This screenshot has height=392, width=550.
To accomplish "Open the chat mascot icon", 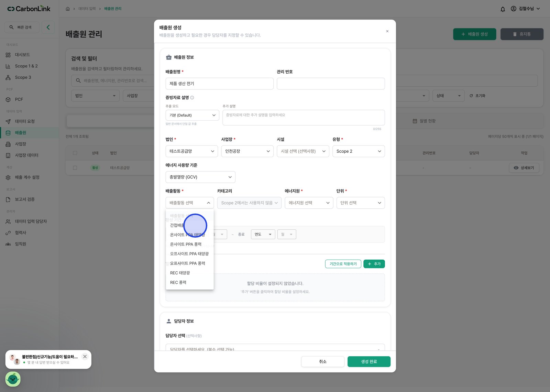I will coord(13,379).
